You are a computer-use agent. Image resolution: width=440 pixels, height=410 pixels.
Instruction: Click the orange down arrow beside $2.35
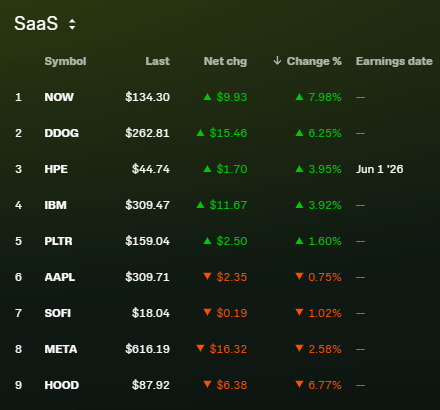pos(207,276)
